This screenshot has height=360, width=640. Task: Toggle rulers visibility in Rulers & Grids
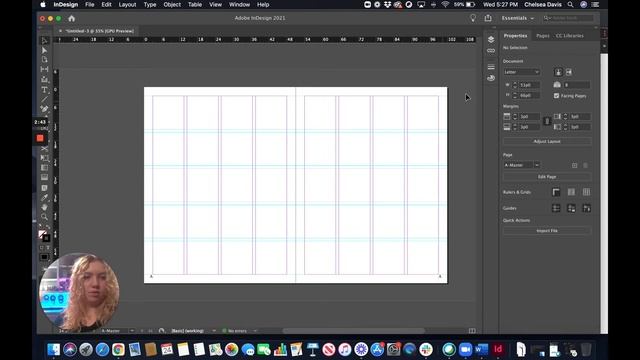[x=556, y=192]
